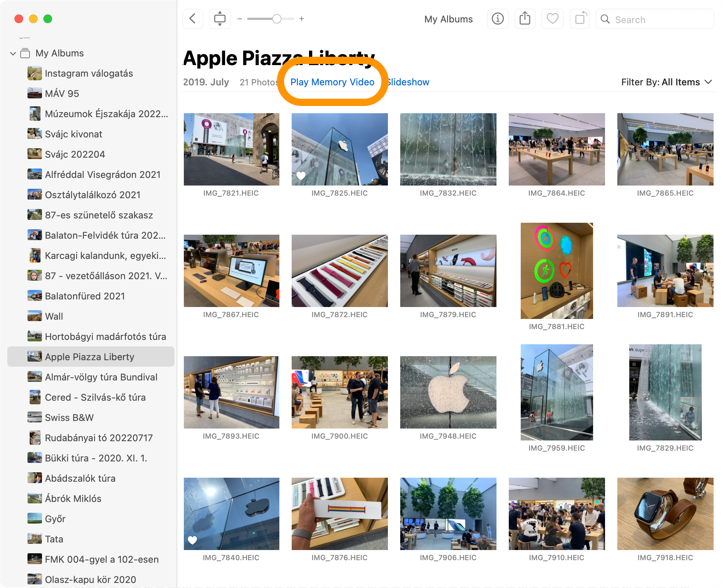Select Apple logo photo IMG_7948.HEIC

point(448,392)
